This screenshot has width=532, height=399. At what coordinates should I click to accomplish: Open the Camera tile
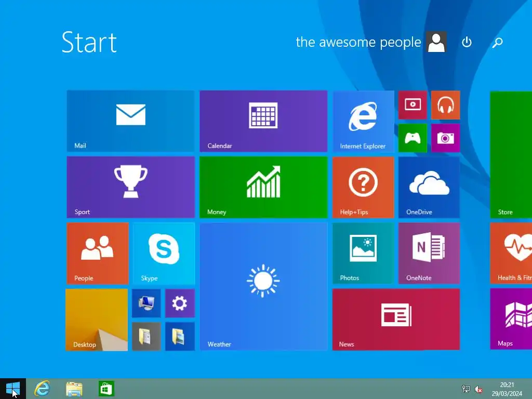click(445, 138)
